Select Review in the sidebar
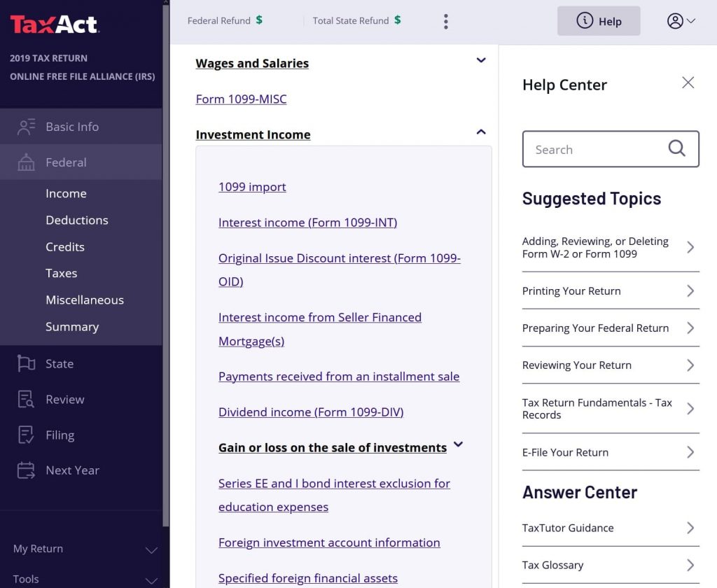Screen dimensions: 717x588 (81, 399)
